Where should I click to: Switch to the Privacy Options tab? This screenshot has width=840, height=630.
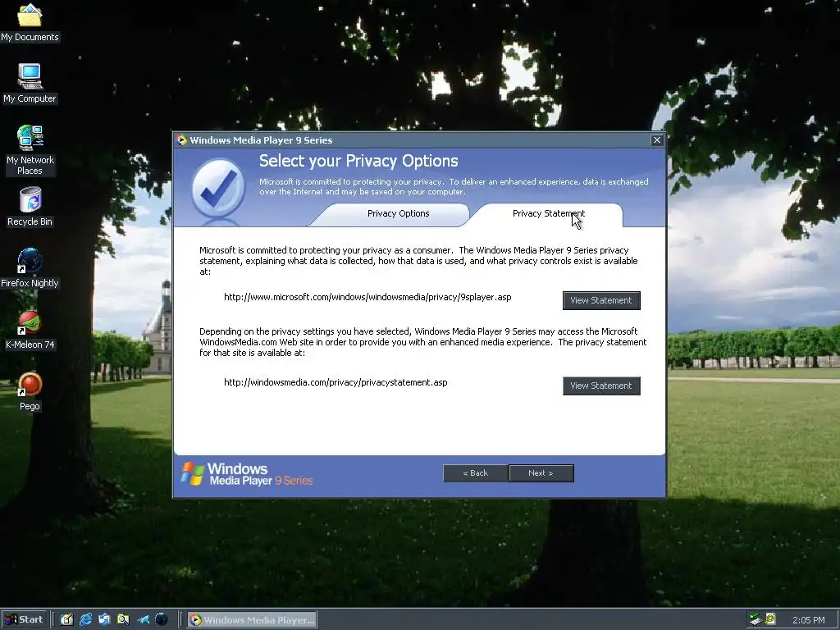(398, 213)
